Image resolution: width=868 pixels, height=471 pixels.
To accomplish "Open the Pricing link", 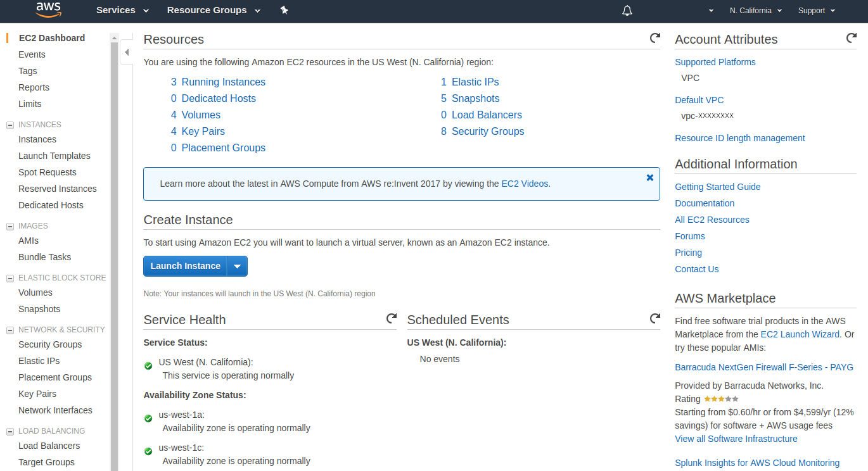I will [x=688, y=253].
